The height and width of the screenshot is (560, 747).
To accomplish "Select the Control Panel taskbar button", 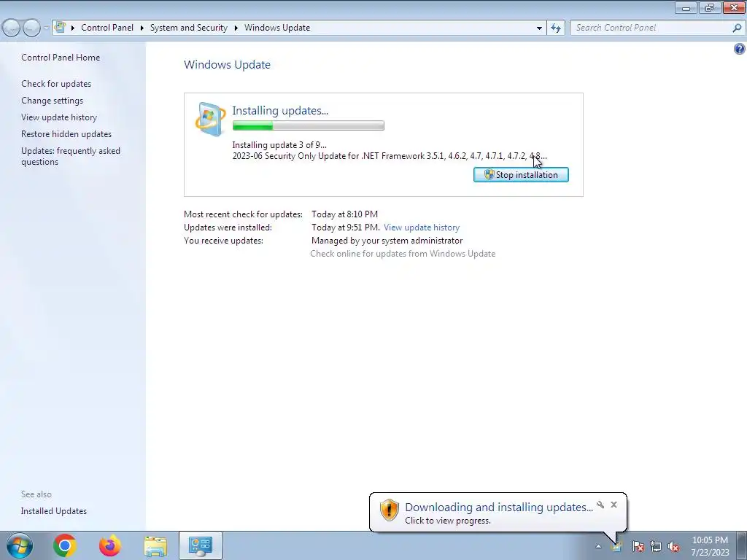I will (201, 545).
